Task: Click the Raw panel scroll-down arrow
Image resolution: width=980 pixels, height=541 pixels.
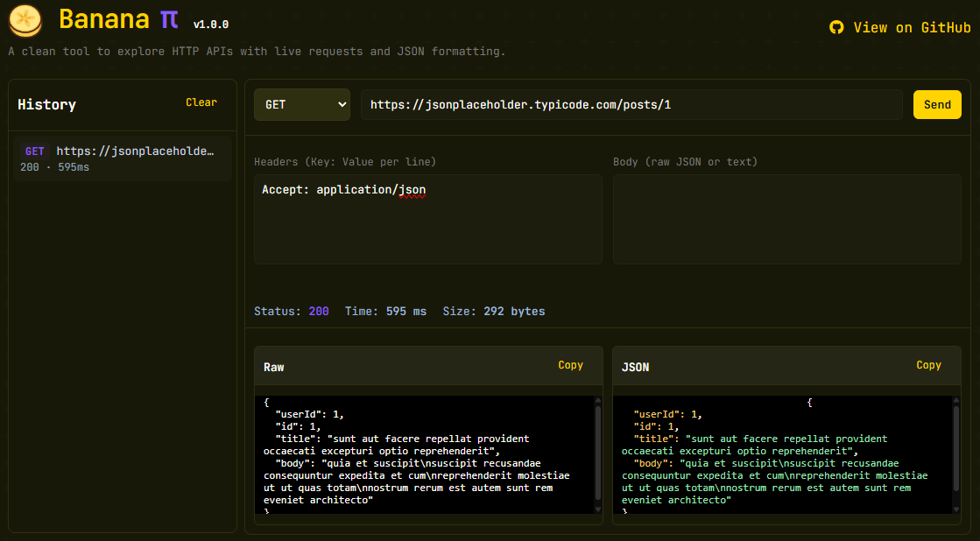Action: tap(597, 509)
